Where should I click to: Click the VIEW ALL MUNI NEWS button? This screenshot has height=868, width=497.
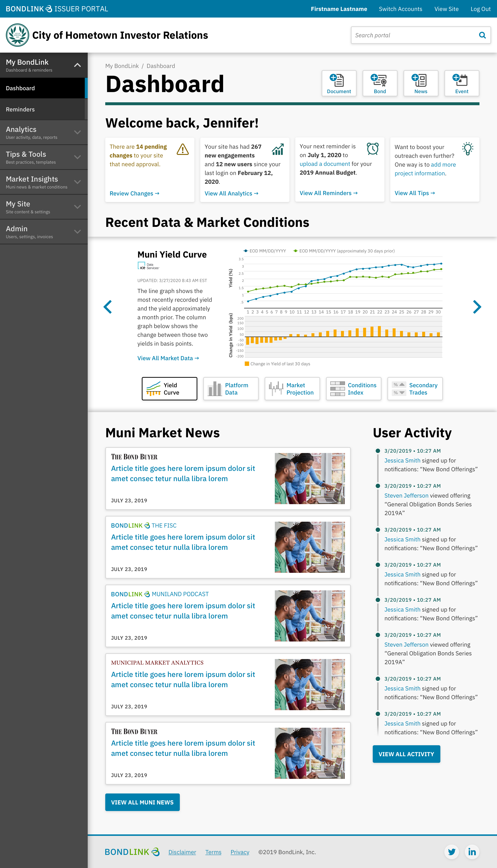pyautogui.click(x=142, y=802)
